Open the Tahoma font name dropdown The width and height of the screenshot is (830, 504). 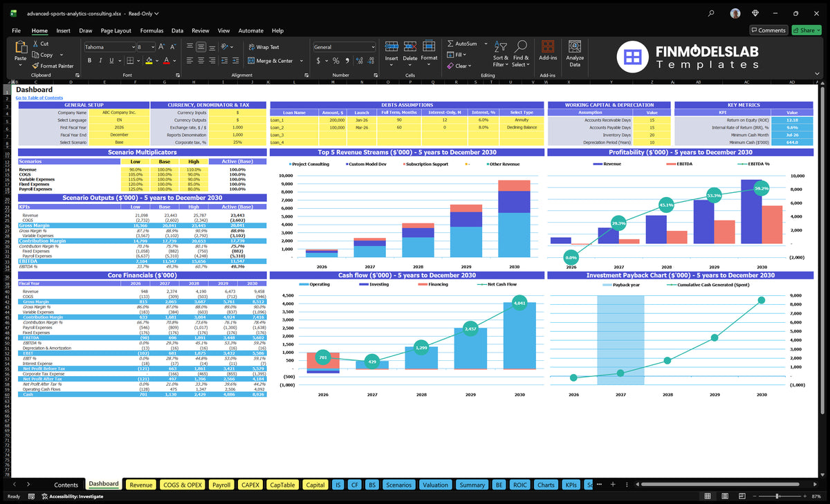132,47
